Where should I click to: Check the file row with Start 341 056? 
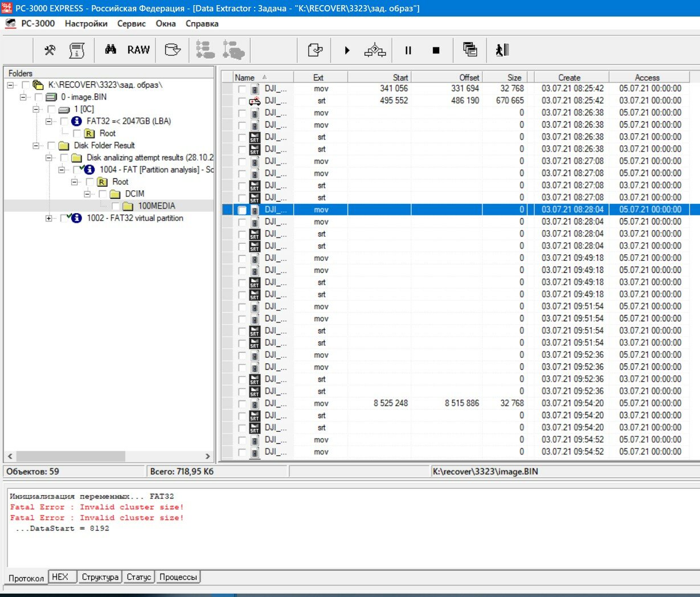tap(242, 89)
